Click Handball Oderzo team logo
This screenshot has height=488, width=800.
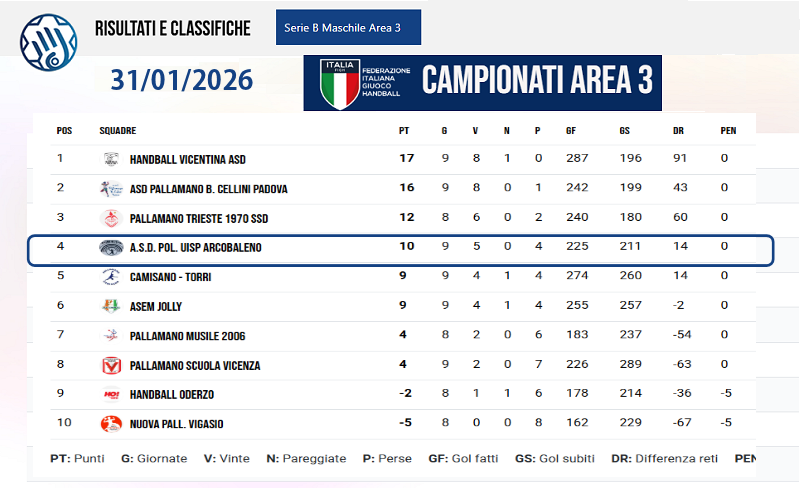[x=110, y=394]
